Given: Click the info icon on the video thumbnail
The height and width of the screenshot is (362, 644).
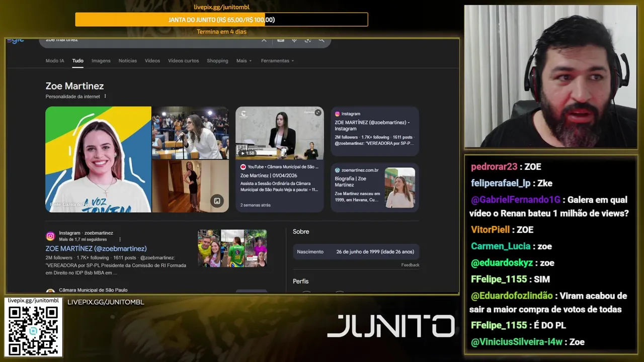Looking at the screenshot, I should pyautogui.click(x=317, y=113).
